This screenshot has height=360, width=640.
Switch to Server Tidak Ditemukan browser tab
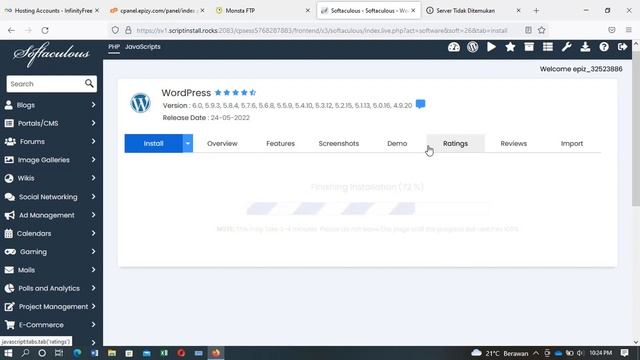tap(472, 11)
